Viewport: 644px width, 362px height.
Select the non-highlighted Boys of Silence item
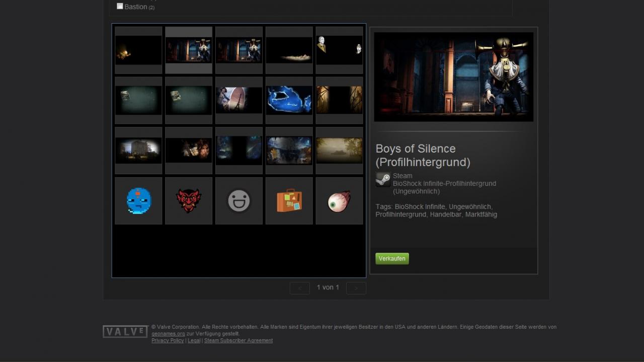[239, 50]
